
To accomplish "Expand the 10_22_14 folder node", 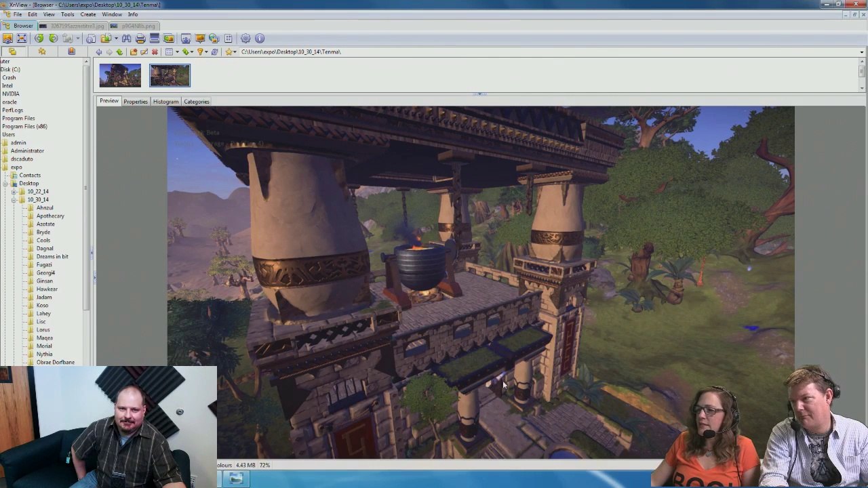I will pos(14,192).
